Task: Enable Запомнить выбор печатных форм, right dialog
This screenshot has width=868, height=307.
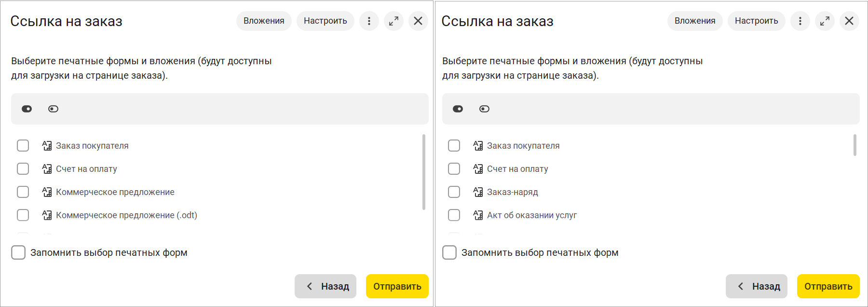Action: pyautogui.click(x=449, y=252)
